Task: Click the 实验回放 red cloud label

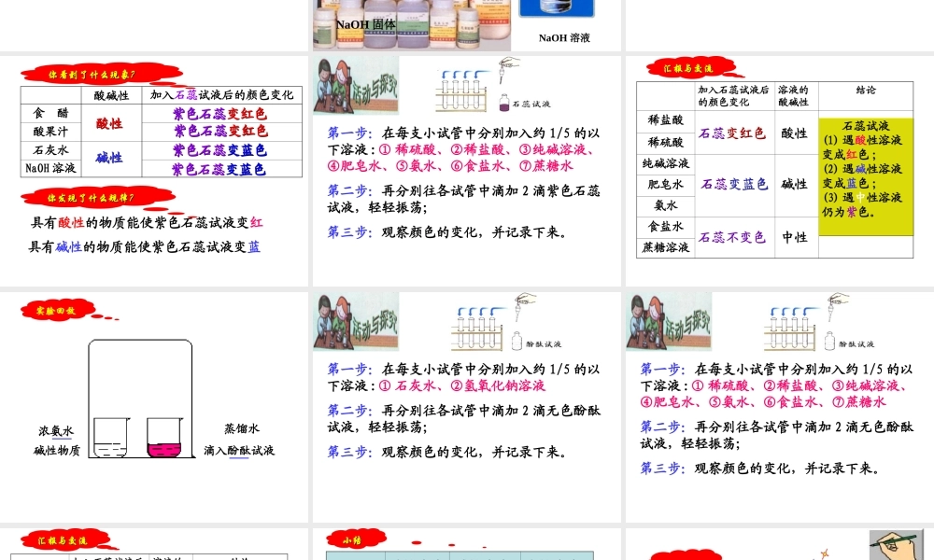Action: pyautogui.click(x=57, y=310)
